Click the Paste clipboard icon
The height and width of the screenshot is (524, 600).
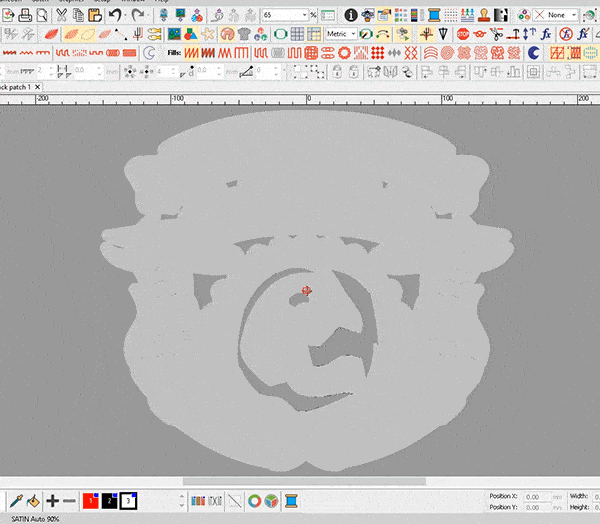95,15
